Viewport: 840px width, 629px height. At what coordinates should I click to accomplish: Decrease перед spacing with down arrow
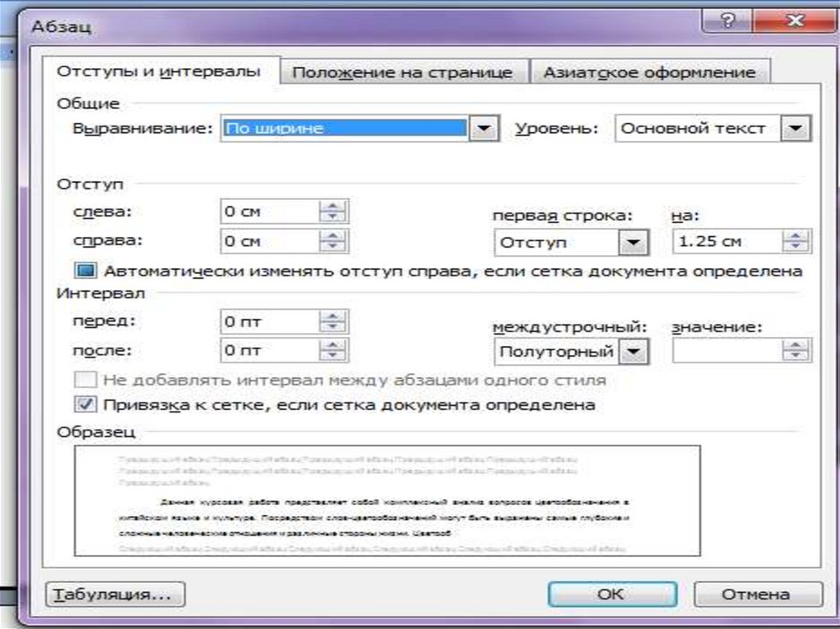tap(333, 327)
